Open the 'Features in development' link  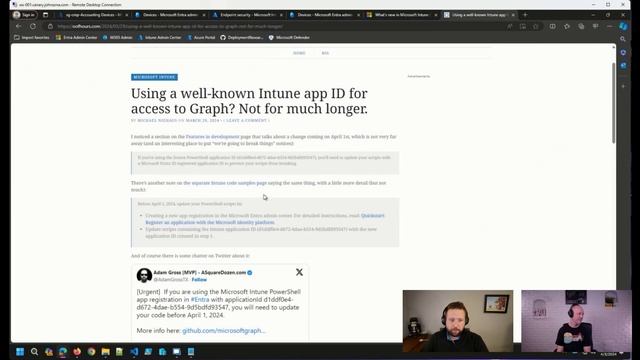pyautogui.click(x=212, y=137)
